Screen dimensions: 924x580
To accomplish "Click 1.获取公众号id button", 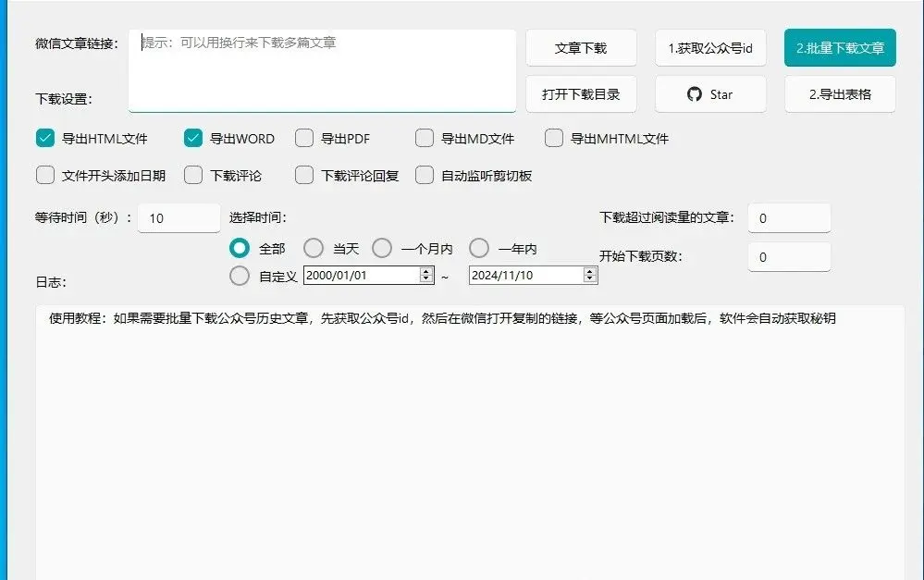I will (710, 48).
